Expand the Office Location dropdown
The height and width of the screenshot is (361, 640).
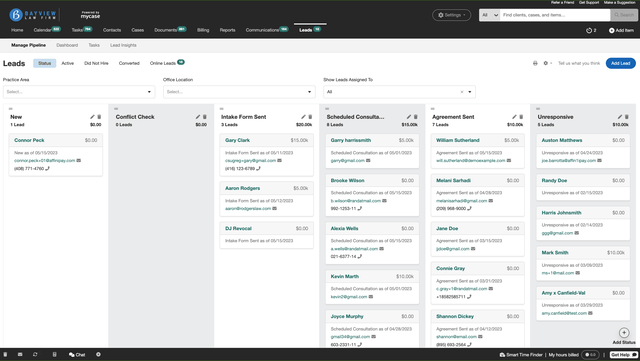coord(239,92)
